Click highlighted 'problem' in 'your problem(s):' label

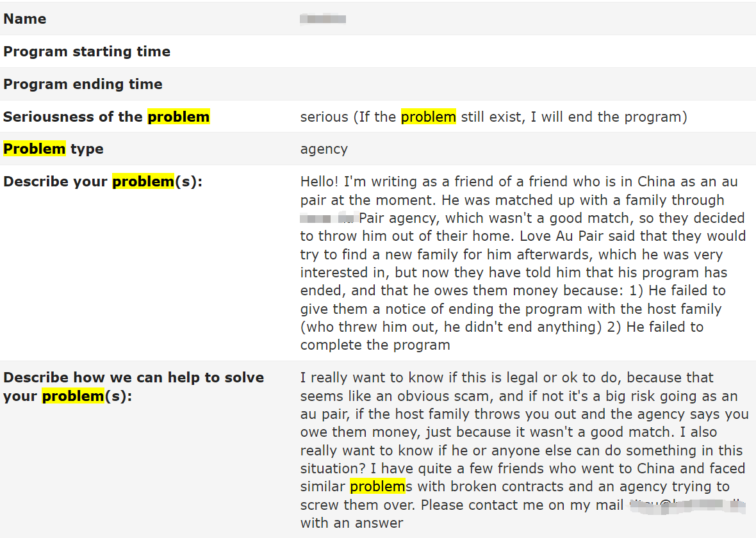73,396
